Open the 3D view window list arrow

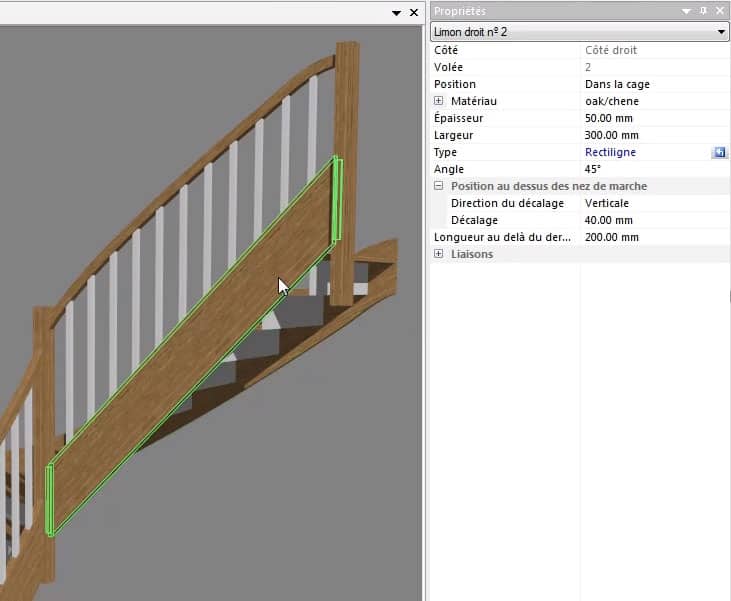click(397, 12)
